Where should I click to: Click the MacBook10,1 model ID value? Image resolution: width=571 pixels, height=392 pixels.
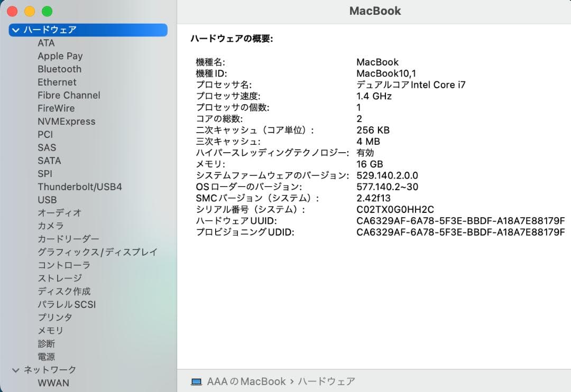coord(386,73)
